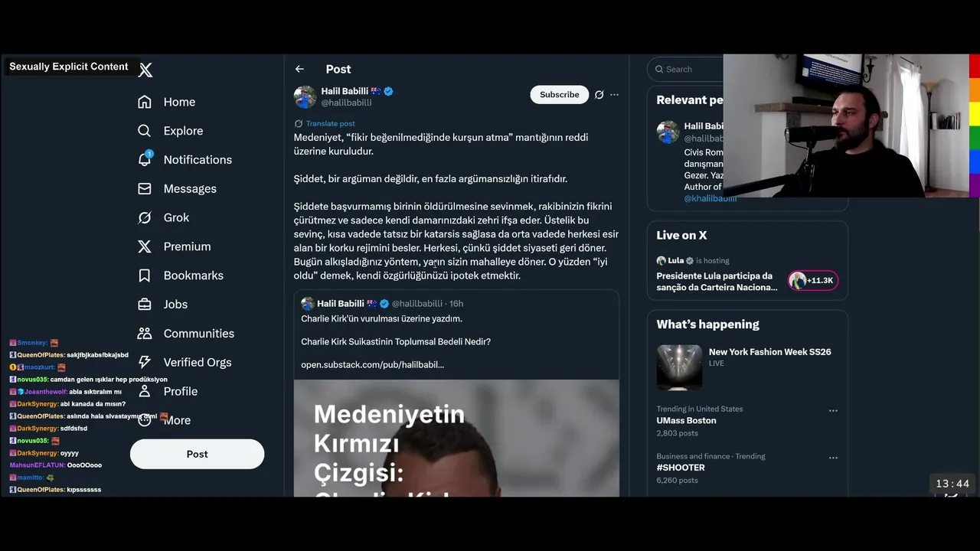The height and width of the screenshot is (551, 980).
Task: Open Explore search icon in sidebar
Action: 144,131
